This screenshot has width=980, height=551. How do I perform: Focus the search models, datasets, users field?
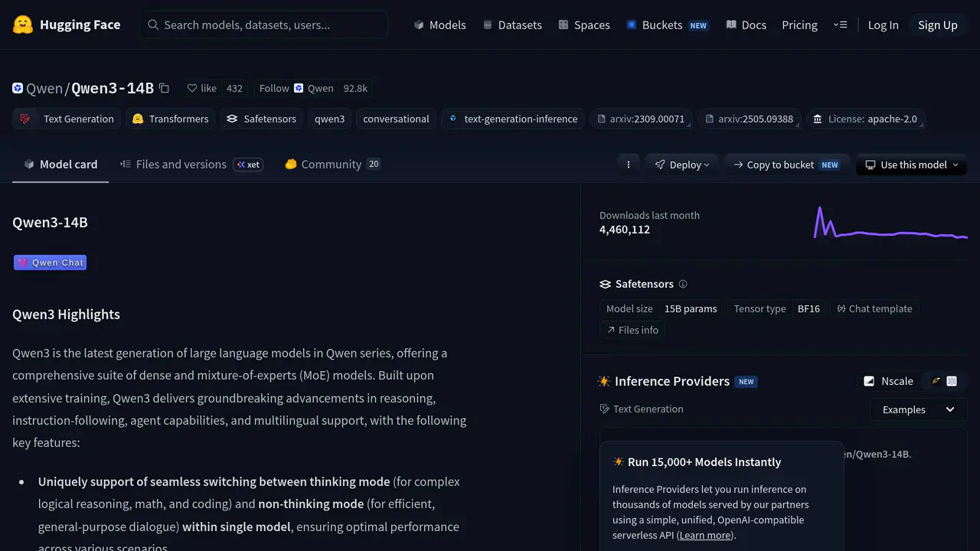click(263, 24)
